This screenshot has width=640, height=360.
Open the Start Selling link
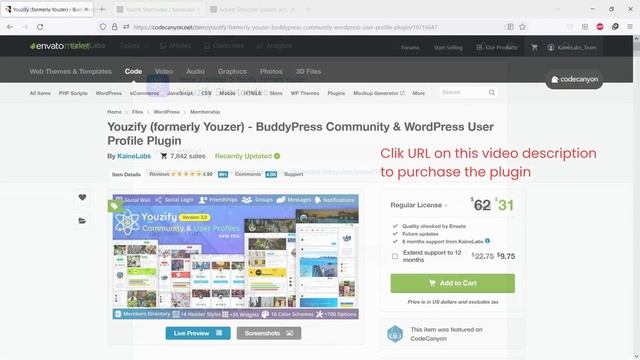[448, 47]
